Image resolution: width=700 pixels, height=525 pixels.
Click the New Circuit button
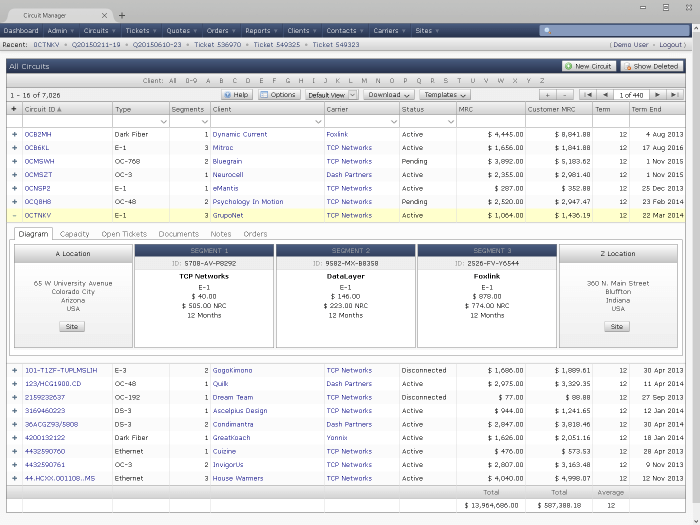(589, 66)
